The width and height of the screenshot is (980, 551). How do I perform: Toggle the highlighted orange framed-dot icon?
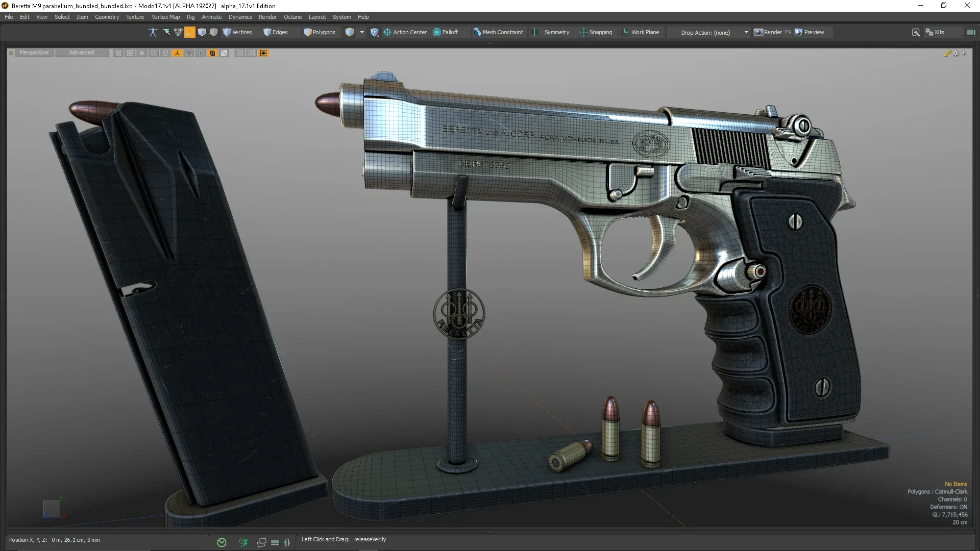click(x=263, y=53)
